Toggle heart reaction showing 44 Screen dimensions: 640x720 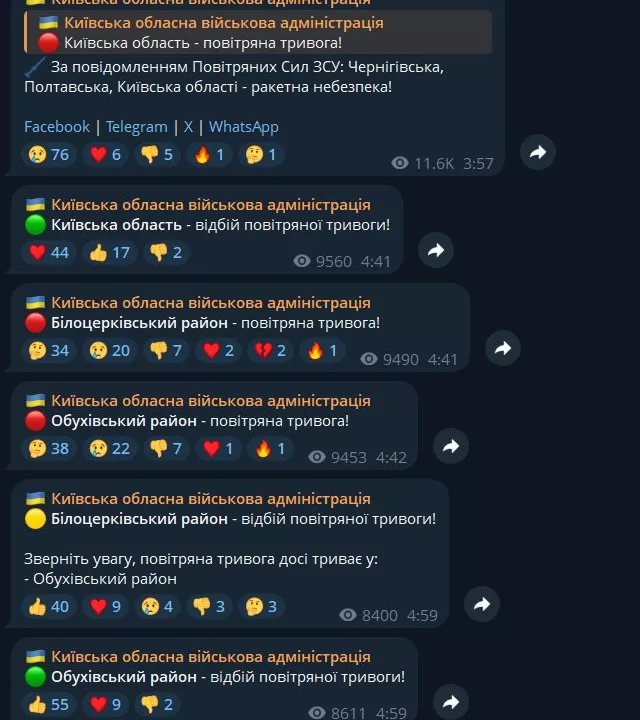pos(49,253)
